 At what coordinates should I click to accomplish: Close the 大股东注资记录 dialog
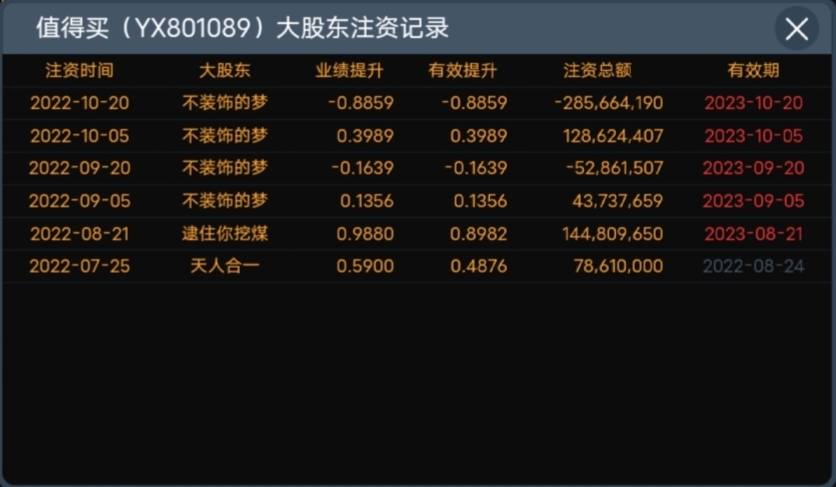click(x=797, y=29)
